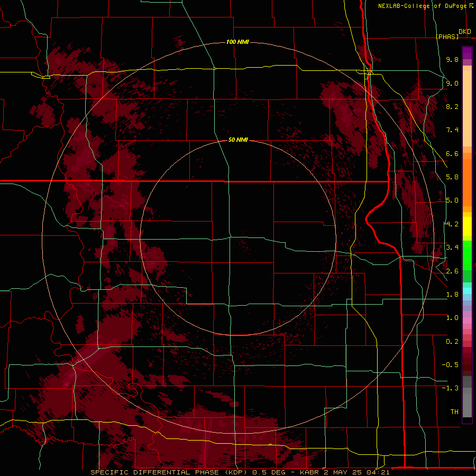Click the 5.8 scale value
Image resolution: width=476 pixels, height=476 pixels.
tap(452, 177)
